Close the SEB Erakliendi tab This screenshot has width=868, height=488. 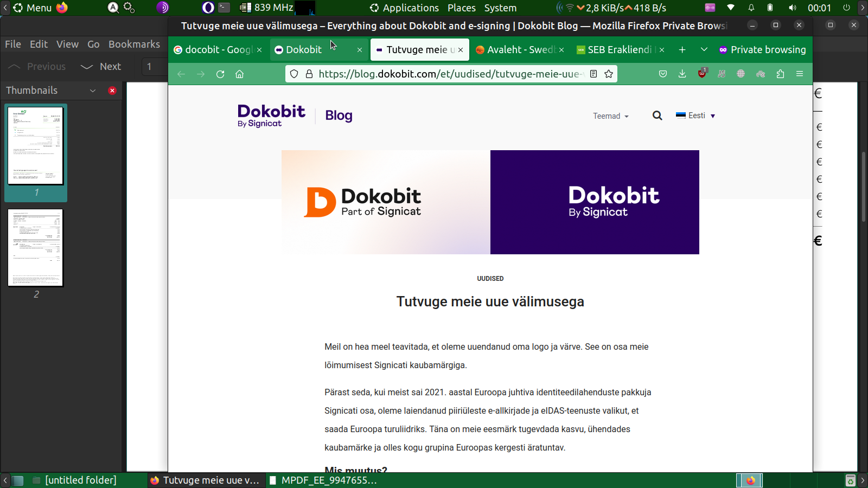662,49
